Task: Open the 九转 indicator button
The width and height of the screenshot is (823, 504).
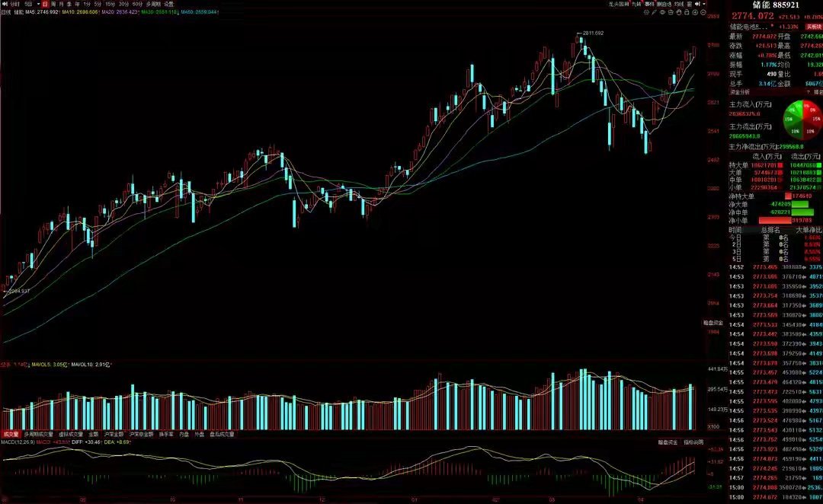Action: coord(636,5)
